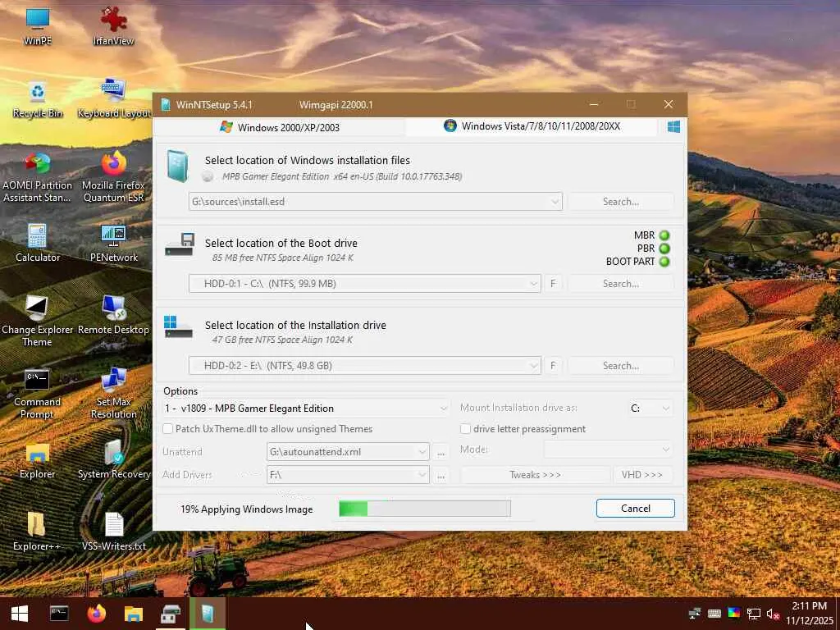840x630 pixels.
Task: Select Set Max Resolution desktop icon
Action: (113, 394)
